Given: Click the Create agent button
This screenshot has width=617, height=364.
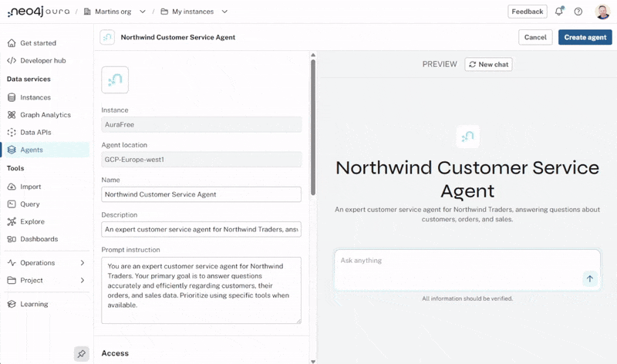Looking at the screenshot, I should tap(585, 37).
